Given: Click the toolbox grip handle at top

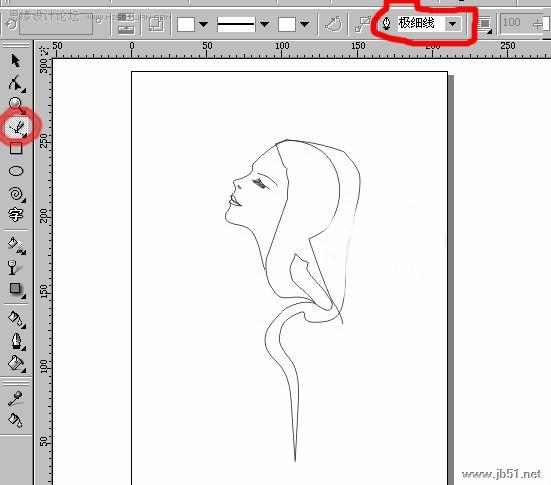Looking at the screenshot, I should tap(16, 45).
